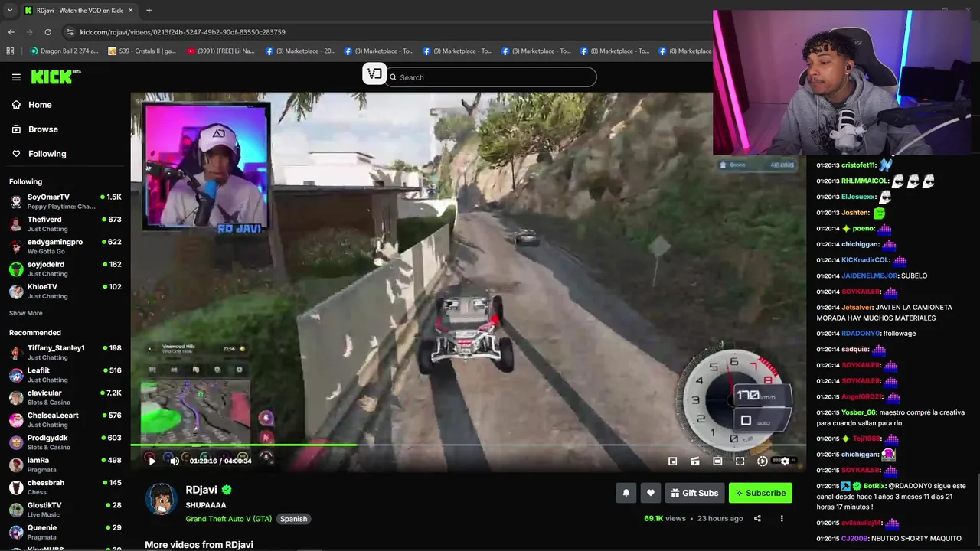The height and width of the screenshot is (551, 980).
Task: Expand the Following list with Show More
Action: click(26, 313)
